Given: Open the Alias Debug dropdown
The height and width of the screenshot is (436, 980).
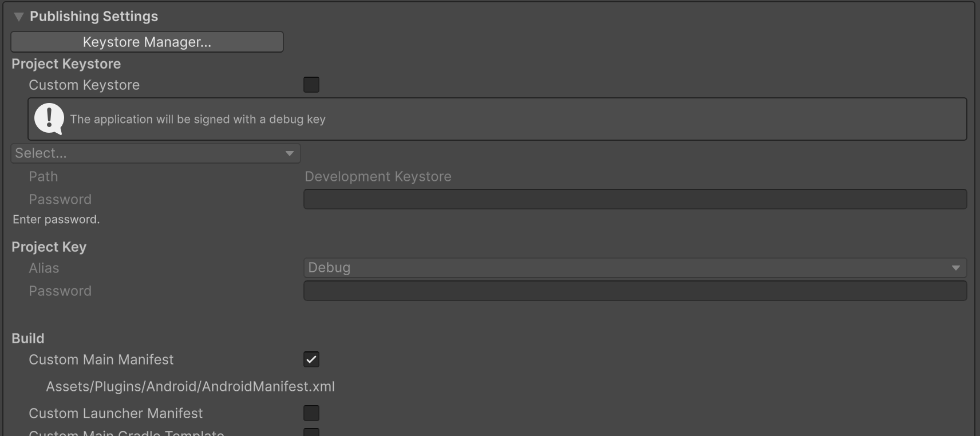Looking at the screenshot, I should (634, 268).
